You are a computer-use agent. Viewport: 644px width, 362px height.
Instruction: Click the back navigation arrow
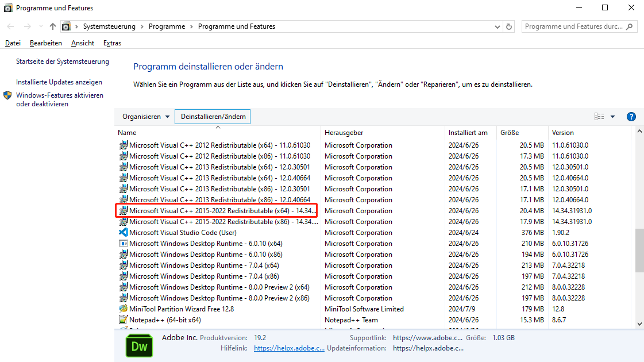pos(10,26)
